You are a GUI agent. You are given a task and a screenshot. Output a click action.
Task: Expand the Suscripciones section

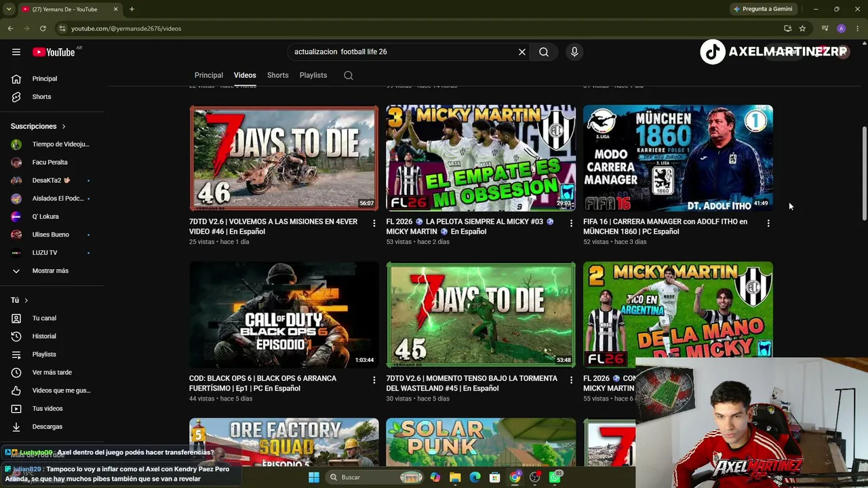pyautogui.click(x=38, y=126)
